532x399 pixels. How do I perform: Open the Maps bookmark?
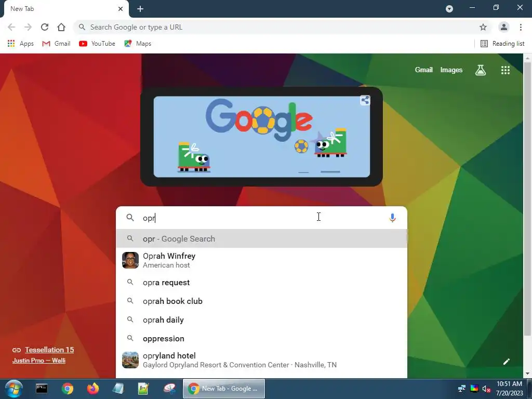(x=138, y=44)
